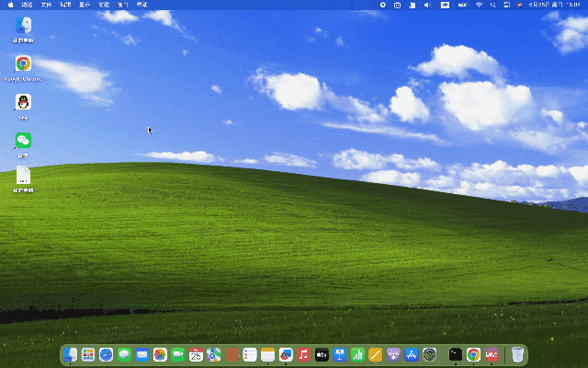The width and height of the screenshot is (588, 368).
Task: Open the fifth menu bar item
Action: click(104, 5)
